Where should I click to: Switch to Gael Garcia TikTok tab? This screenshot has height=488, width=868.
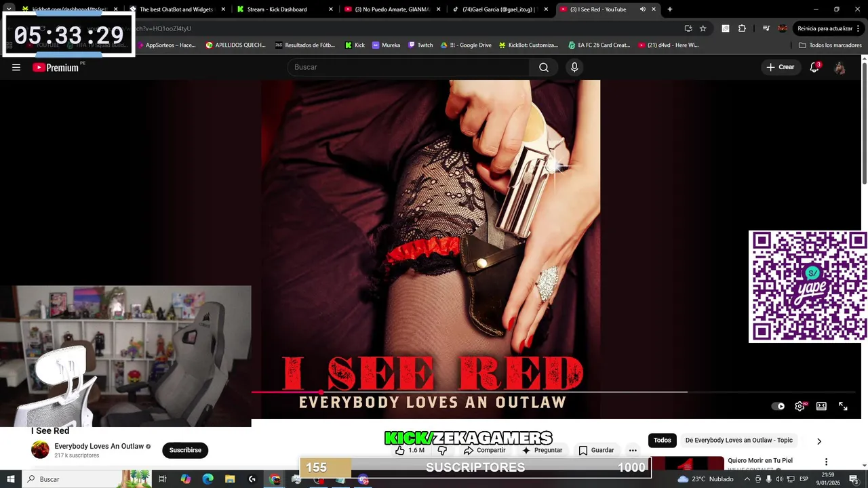500,9
